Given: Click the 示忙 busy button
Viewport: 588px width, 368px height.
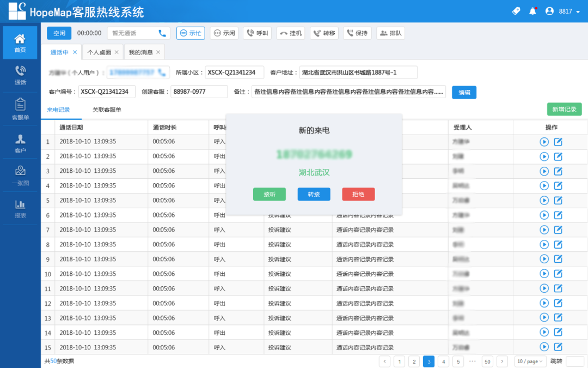Looking at the screenshot, I should coord(191,33).
